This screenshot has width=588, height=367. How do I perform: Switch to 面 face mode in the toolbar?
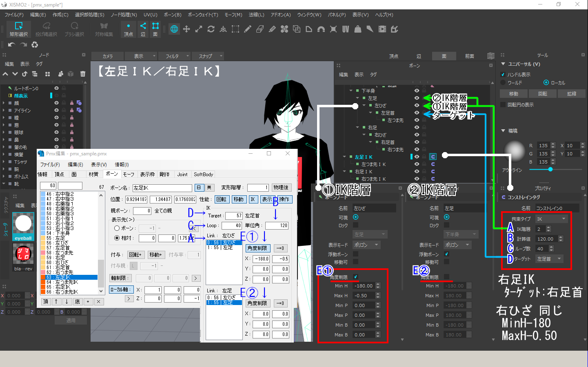(x=155, y=29)
